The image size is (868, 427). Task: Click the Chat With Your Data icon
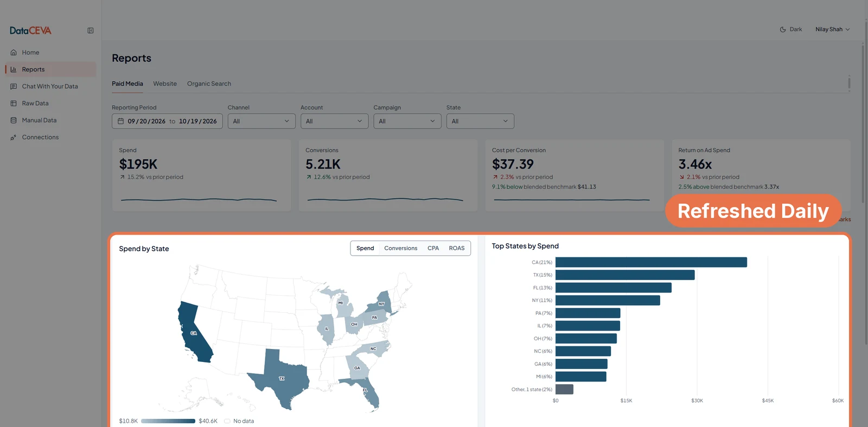(x=14, y=86)
